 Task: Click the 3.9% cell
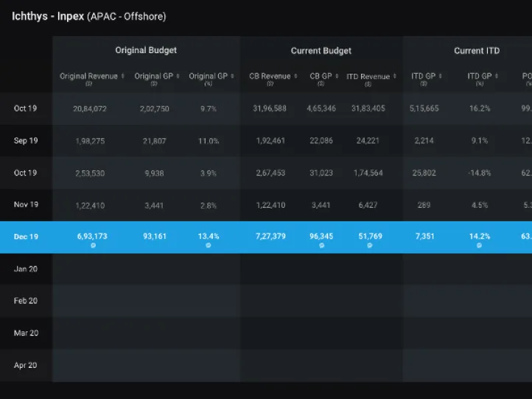(x=209, y=173)
